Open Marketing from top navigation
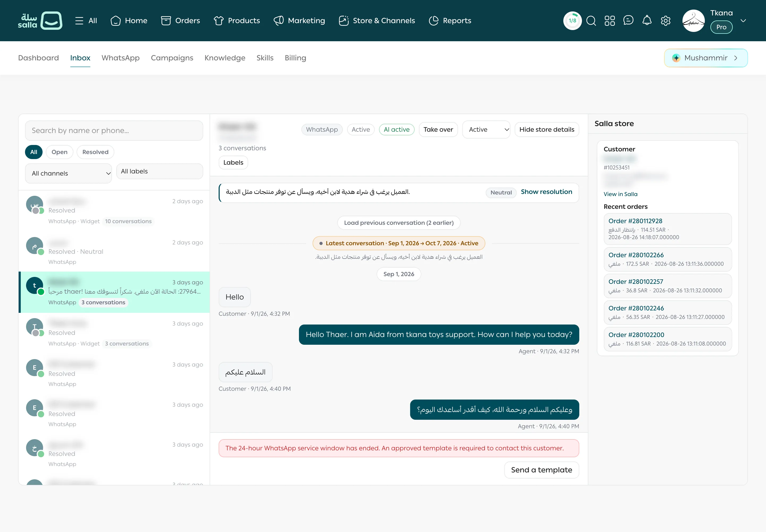 (x=299, y=21)
